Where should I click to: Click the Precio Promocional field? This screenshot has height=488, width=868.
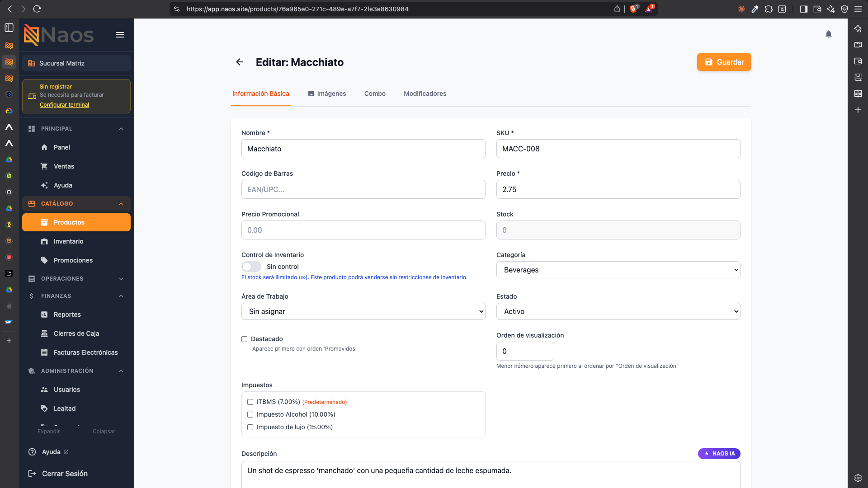(363, 230)
